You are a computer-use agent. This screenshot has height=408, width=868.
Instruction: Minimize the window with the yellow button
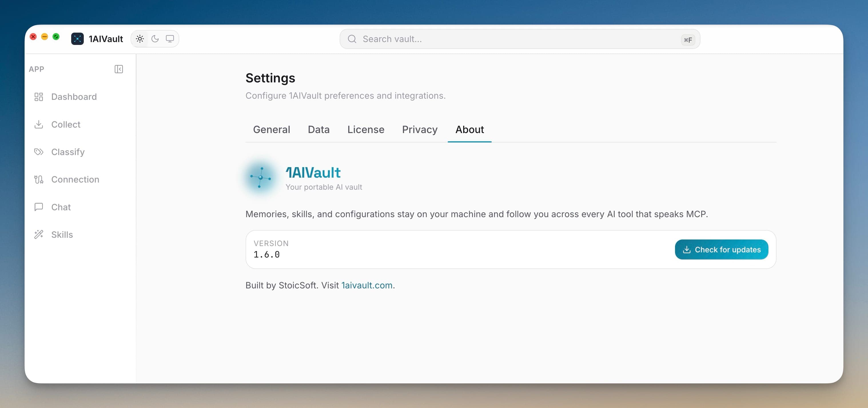tap(45, 36)
